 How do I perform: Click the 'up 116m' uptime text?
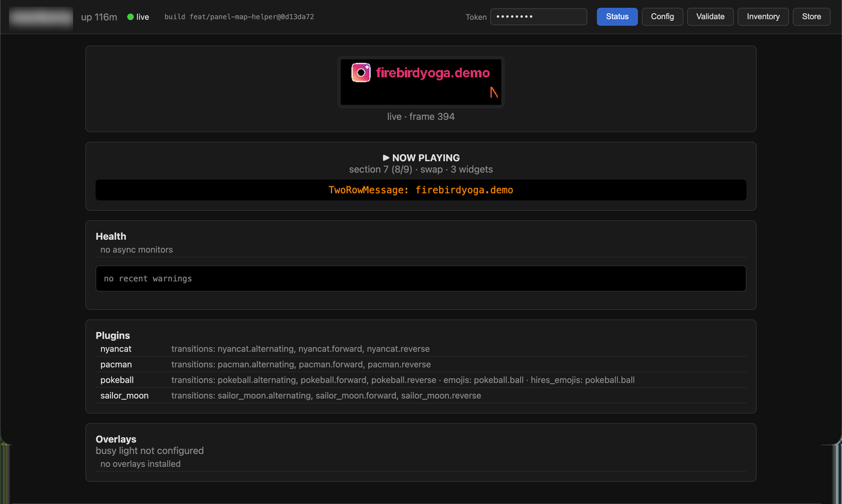tap(99, 17)
